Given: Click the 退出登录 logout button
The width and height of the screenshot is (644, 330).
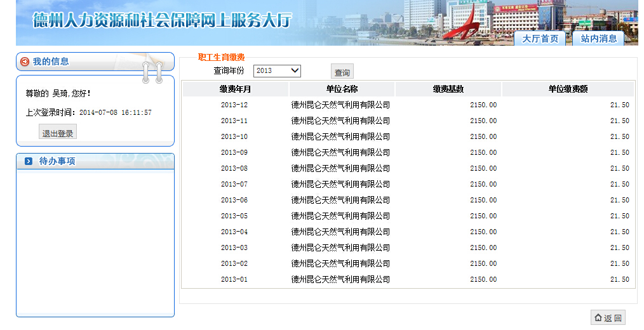Looking at the screenshot, I should pos(58,133).
